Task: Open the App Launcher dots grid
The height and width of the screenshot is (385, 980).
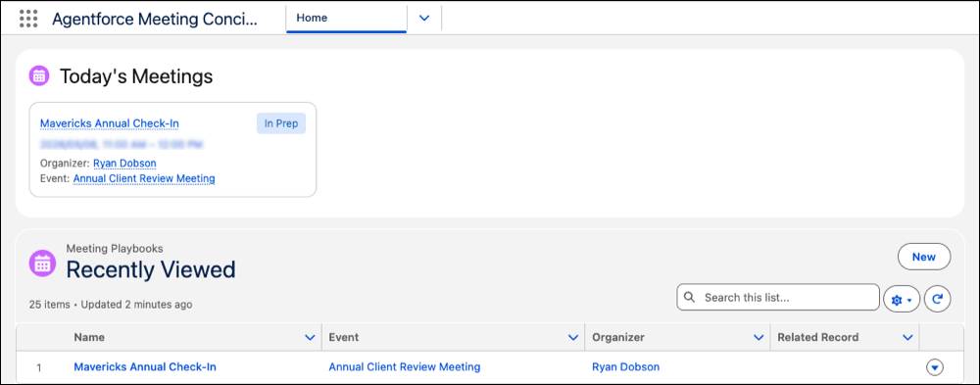Action: click(x=28, y=19)
